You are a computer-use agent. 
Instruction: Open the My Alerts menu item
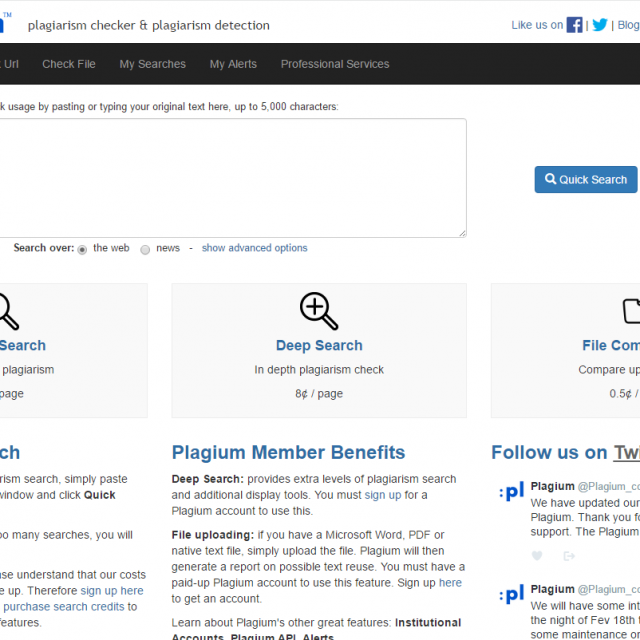coord(233,64)
